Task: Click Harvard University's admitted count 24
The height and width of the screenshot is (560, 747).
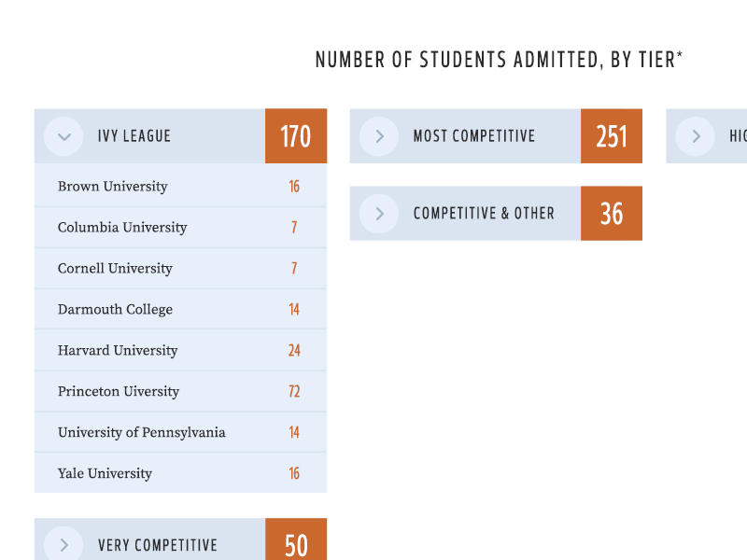Action: point(294,351)
